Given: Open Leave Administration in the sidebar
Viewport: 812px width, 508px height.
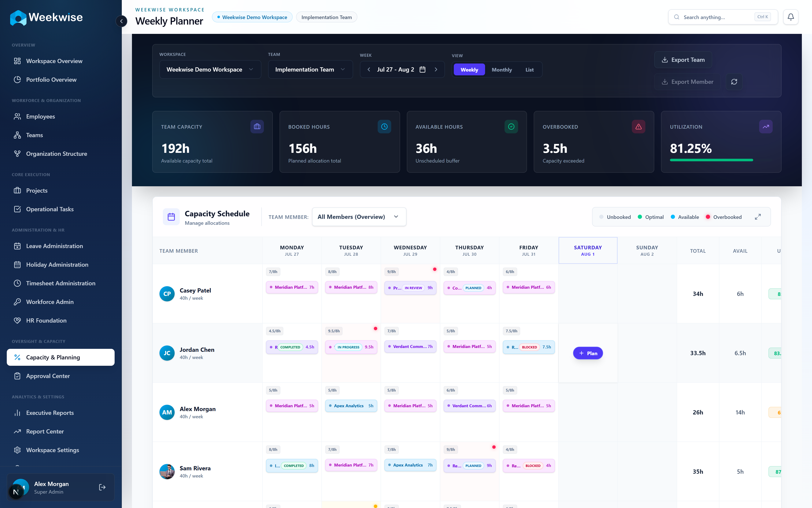Looking at the screenshot, I should coord(60,246).
